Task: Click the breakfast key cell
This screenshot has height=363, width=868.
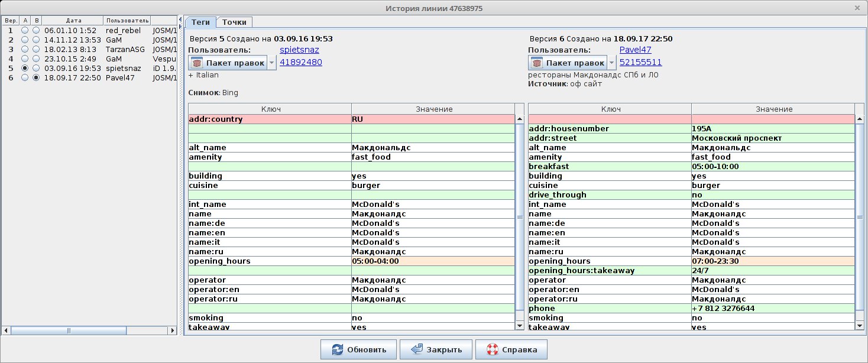Action: [610, 166]
